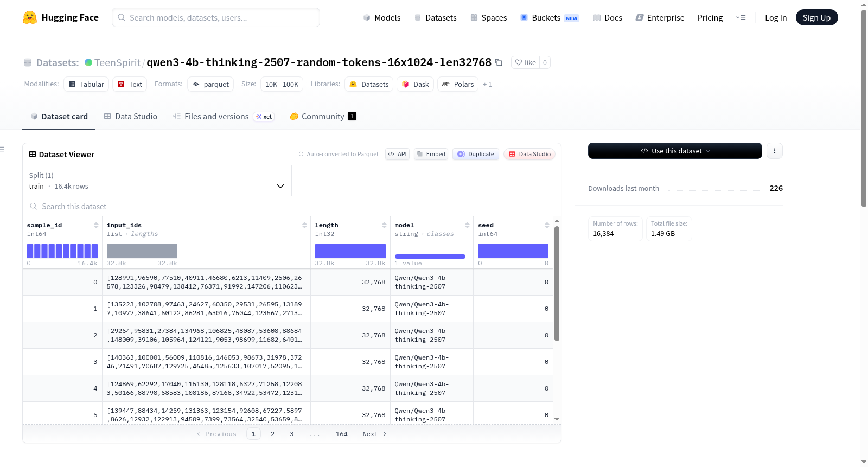Expand Use this dataset dropdown
Viewport: 868px width, 467px height.
[x=675, y=151]
